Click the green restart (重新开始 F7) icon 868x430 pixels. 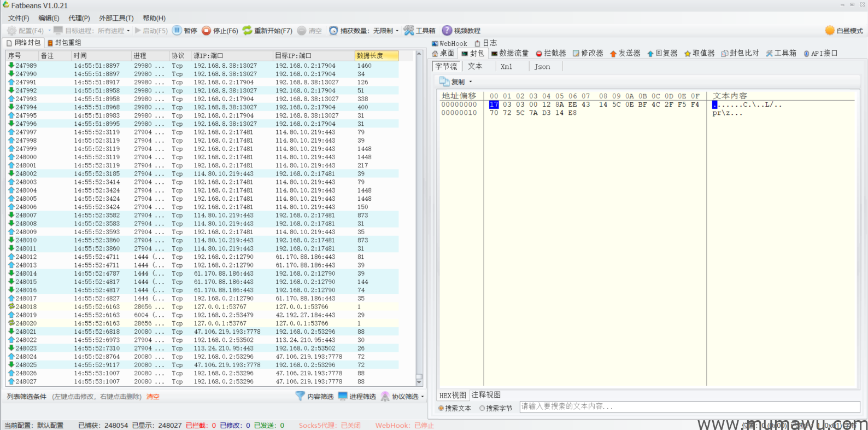(x=248, y=31)
